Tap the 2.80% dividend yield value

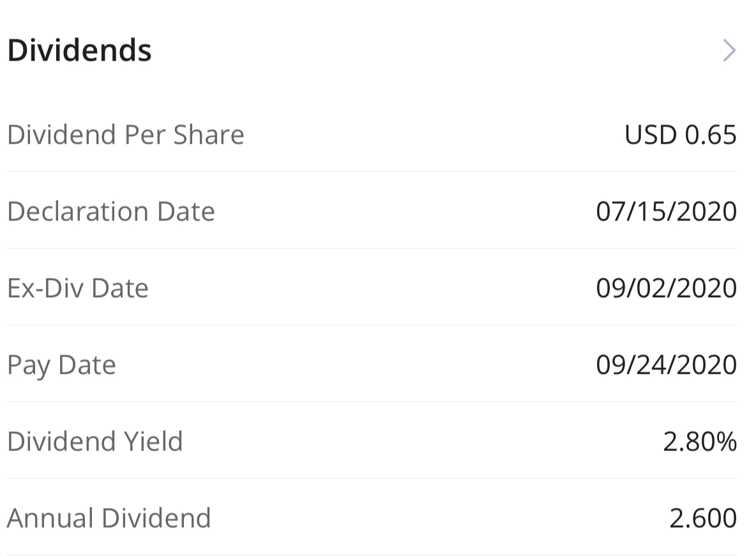[x=700, y=442]
